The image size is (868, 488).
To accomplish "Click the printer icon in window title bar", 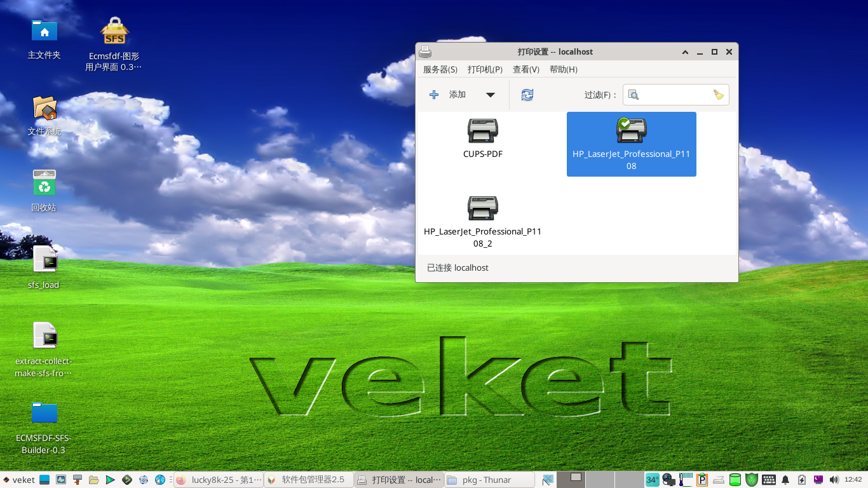I will (425, 51).
